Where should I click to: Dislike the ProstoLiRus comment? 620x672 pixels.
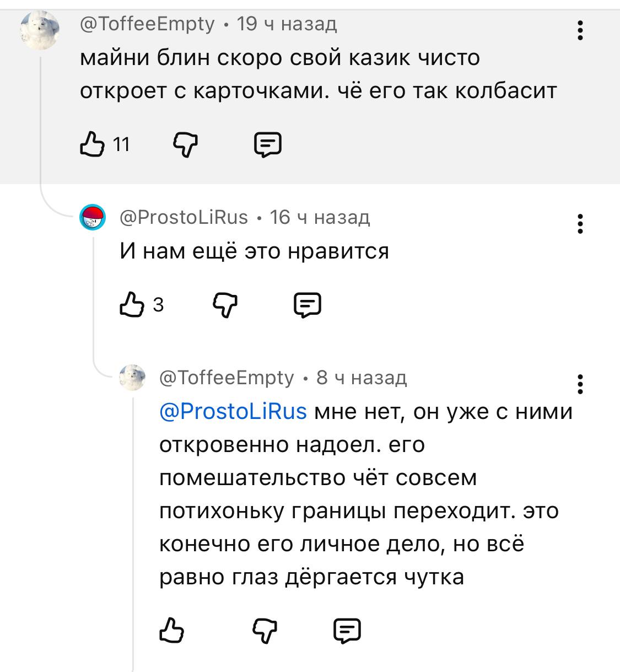coord(225,305)
